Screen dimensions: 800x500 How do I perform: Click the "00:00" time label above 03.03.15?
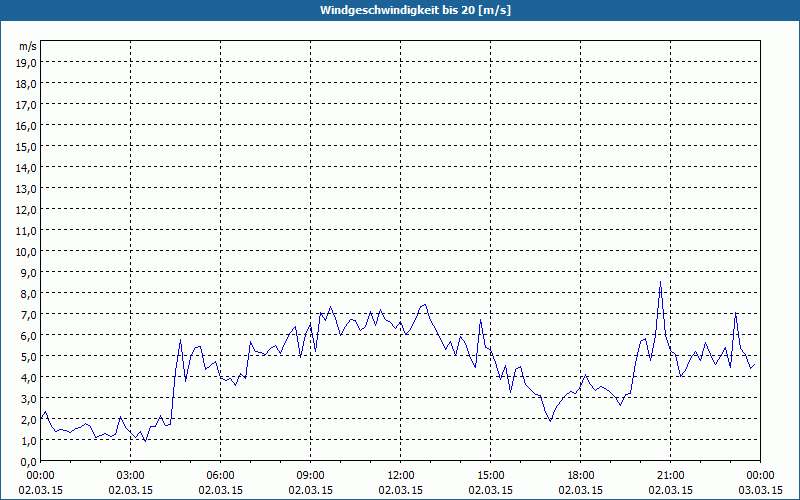pyautogui.click(x=760, y=476)
